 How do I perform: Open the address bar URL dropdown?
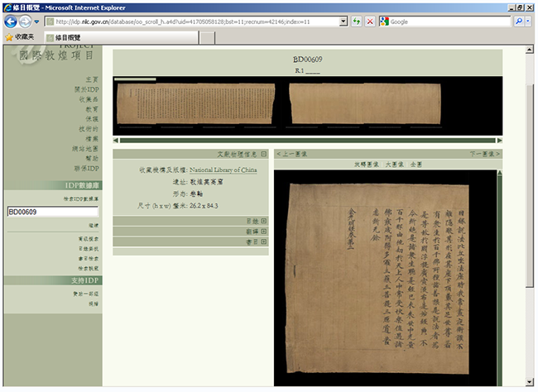(343, 22)
